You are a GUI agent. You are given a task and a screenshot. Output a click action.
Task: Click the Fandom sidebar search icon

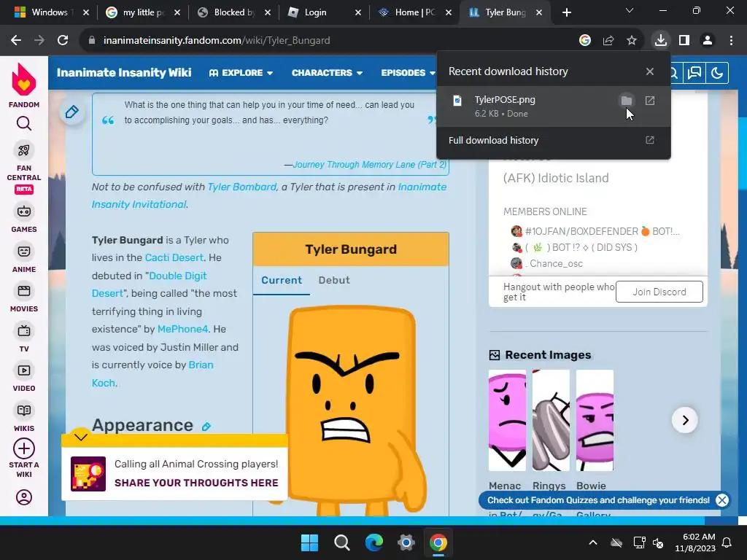coord(24,124)
